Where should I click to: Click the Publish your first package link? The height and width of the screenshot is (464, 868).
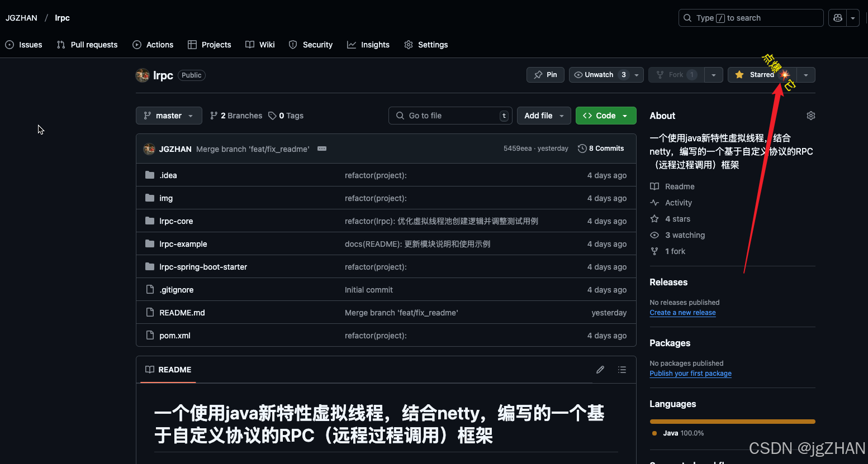click(x=690, y=374)
